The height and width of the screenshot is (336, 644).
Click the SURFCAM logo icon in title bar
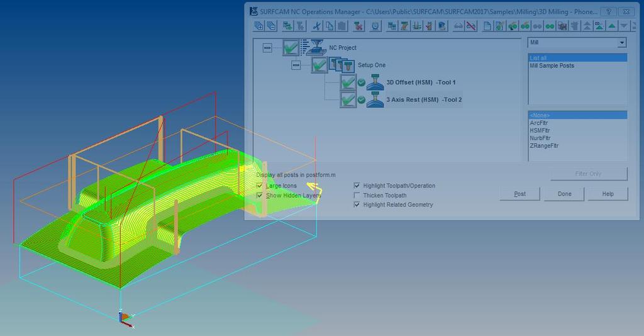click(x=253, y=11)
